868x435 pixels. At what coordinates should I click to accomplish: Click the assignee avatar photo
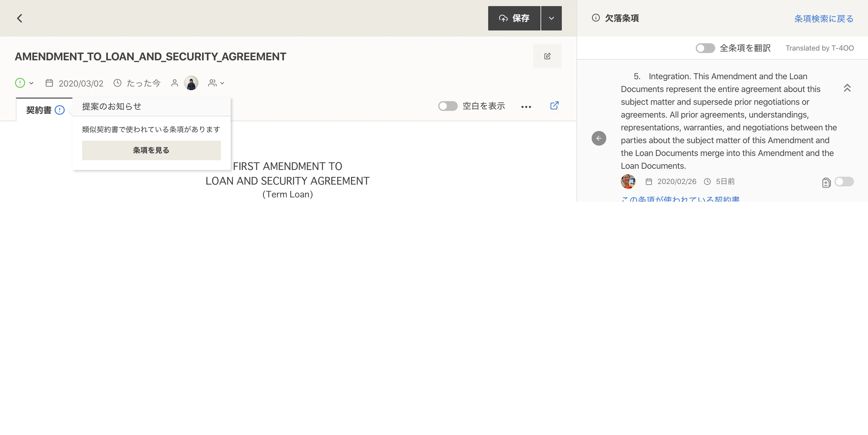tap(191, 83)
